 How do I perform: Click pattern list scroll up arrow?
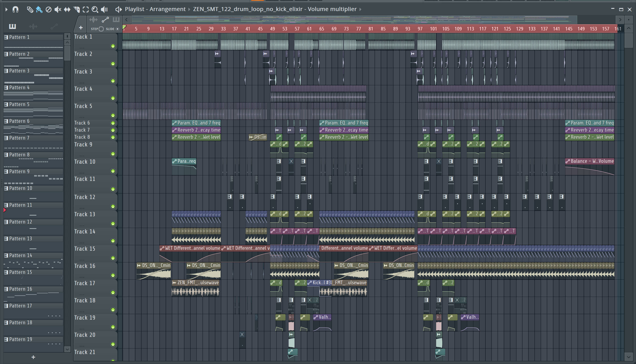[67, 42]
